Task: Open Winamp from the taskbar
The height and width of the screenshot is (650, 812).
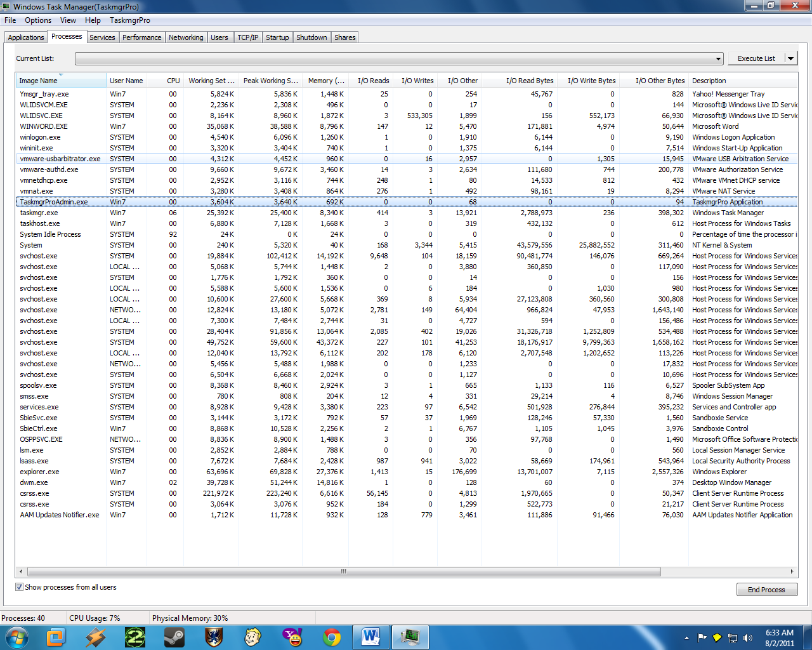Action: [95, 637]
